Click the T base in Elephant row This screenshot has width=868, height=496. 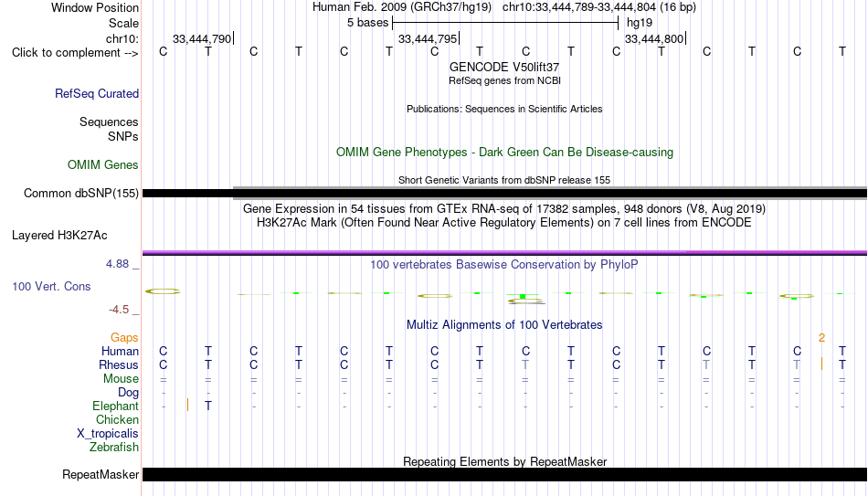tap(208, 406)
